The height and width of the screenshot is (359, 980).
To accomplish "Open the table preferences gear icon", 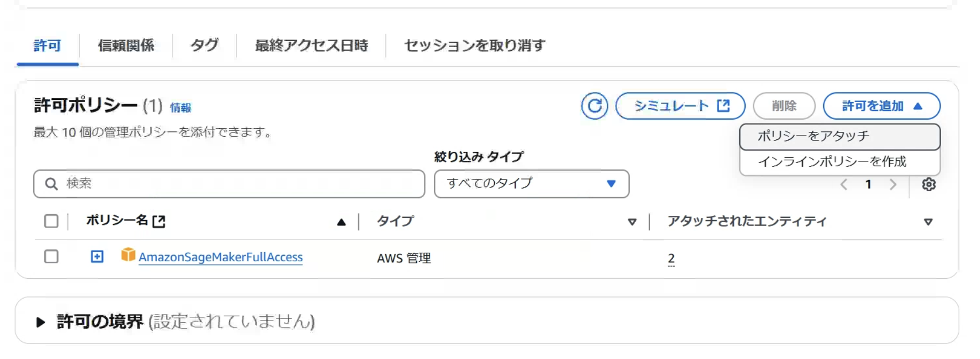I will [x=930, y=185].
